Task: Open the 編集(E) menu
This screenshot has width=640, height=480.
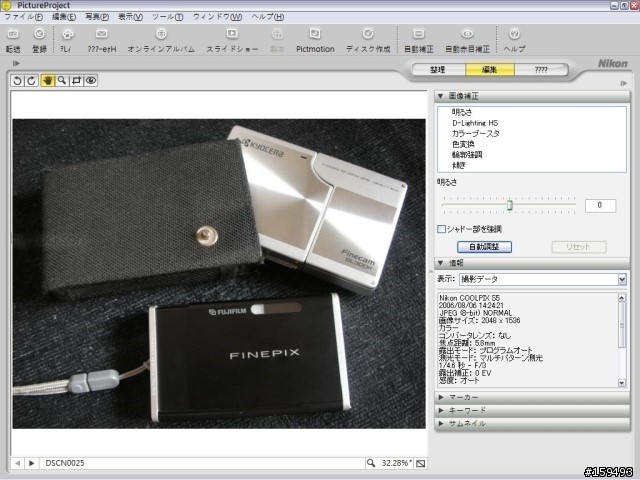Action: [x=64, y=17]
